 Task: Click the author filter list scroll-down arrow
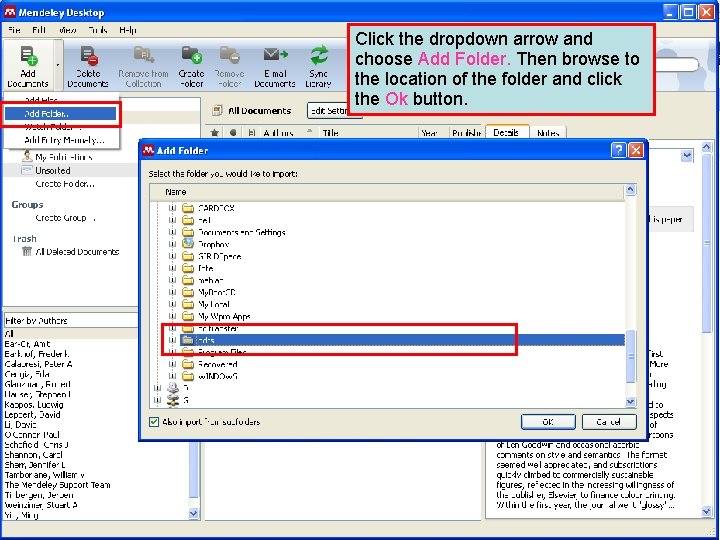[x=194, y=514]
